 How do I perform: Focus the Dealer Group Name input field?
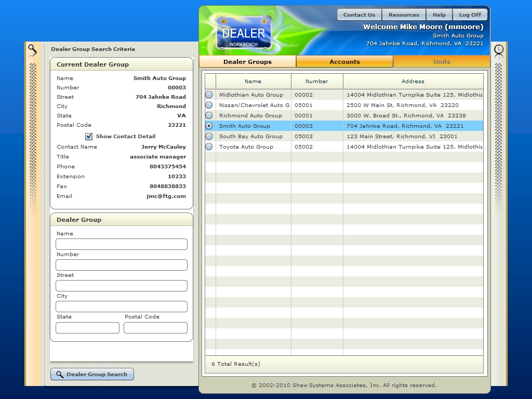coord(122,244)
